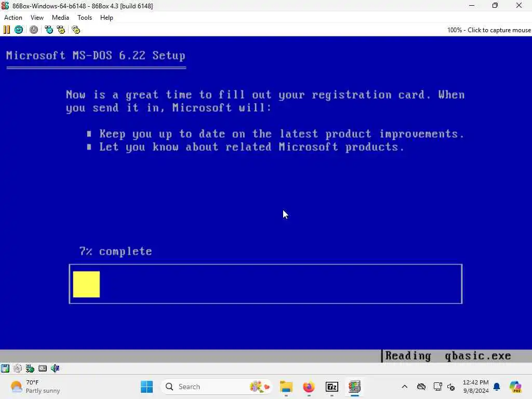Image resolution: width=532 pixels, height=399 pixels.
Task: Open the Action menu
Action: (x=13, y=18)
